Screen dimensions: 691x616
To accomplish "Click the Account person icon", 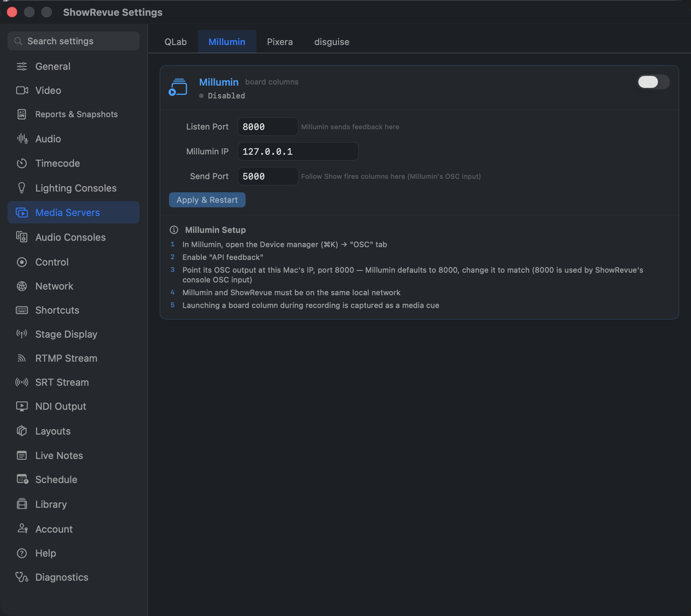I will point(22,529).
